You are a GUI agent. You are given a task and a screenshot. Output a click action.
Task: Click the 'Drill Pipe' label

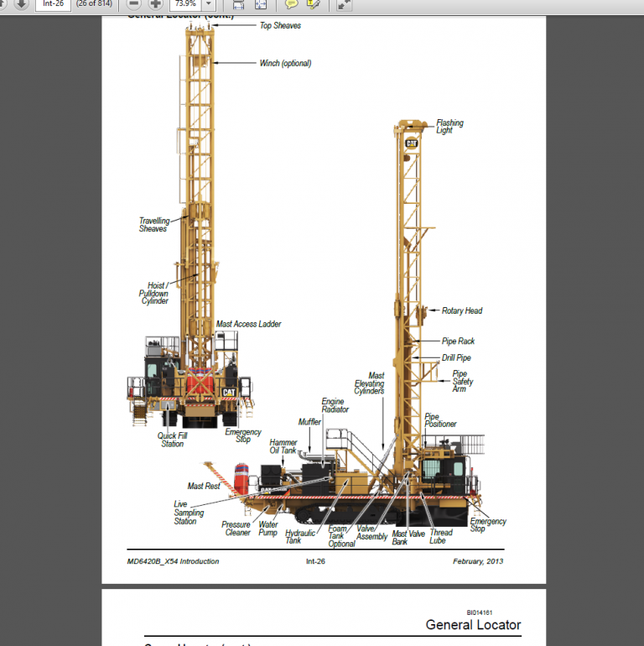[x=456, y=357]
